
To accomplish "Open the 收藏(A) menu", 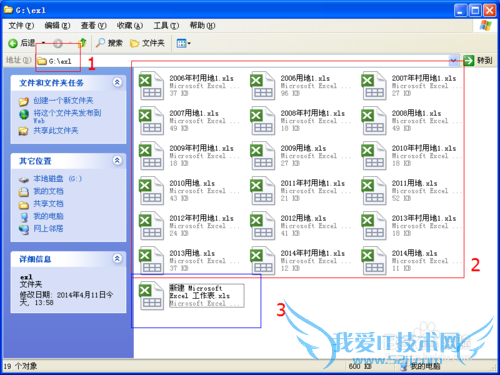I will pyautogui.click(x=130, y=26).
